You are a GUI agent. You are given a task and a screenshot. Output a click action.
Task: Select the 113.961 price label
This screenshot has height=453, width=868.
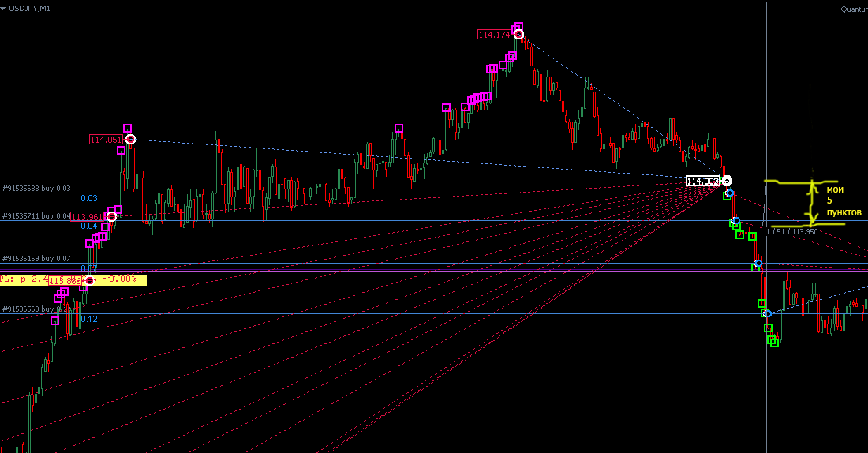pos(88,216)
